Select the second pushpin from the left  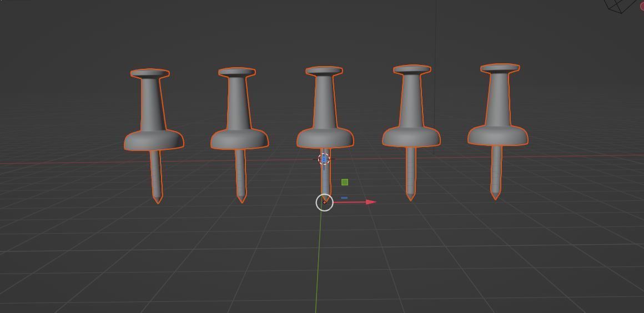click(x=239, y=135)
